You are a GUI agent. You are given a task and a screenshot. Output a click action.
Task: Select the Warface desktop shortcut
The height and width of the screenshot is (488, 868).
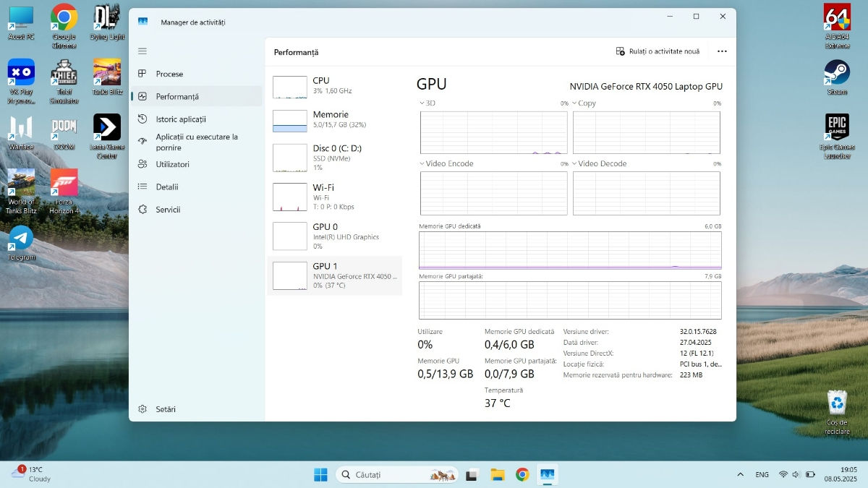click(21, 132)
